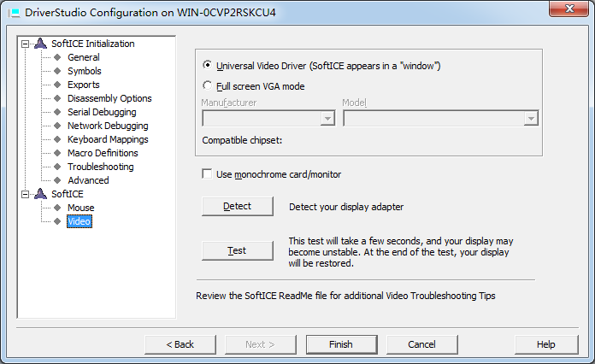
Task: Click the diamond icon beside General
Action: click(57, 57)
